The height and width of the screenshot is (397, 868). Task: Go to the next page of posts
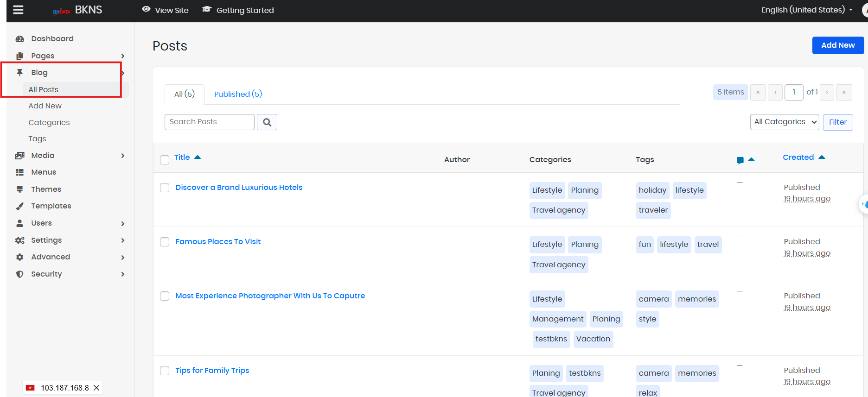[827, 92]
